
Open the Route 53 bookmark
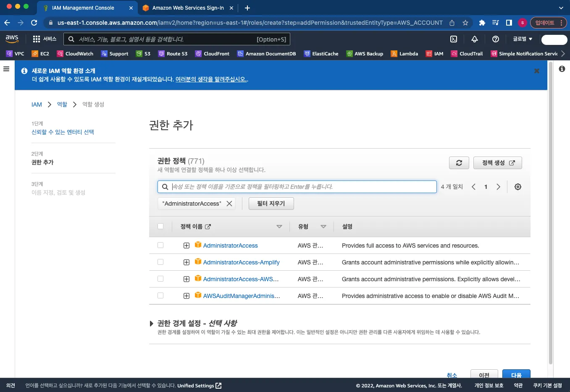tap(173, 54)
